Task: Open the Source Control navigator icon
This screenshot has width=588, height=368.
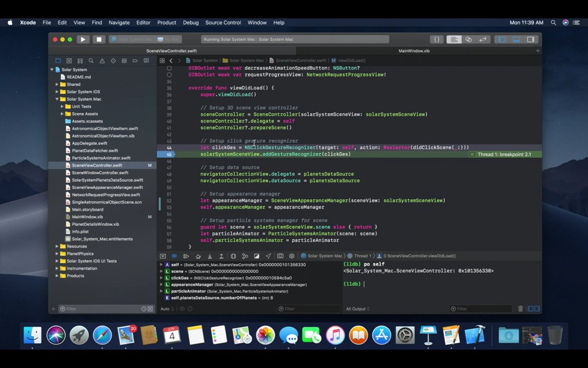Action: click(x=69, y=61)
